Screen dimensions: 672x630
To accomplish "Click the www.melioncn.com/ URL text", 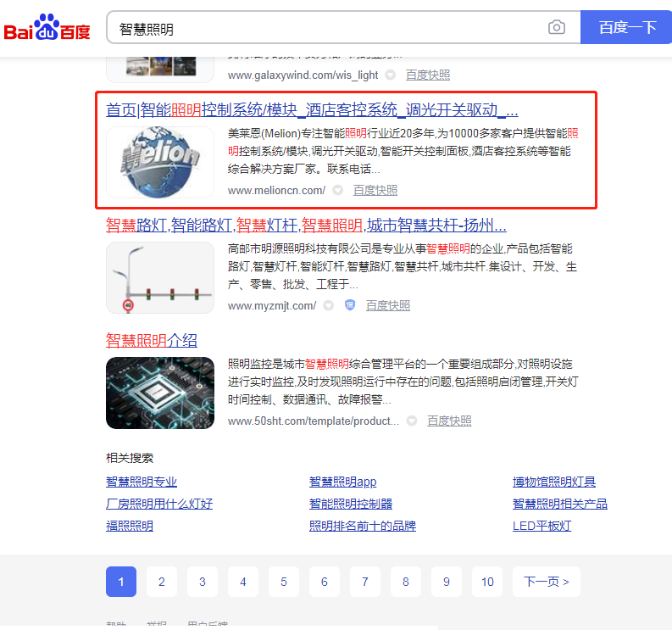I will coord(276,191).
